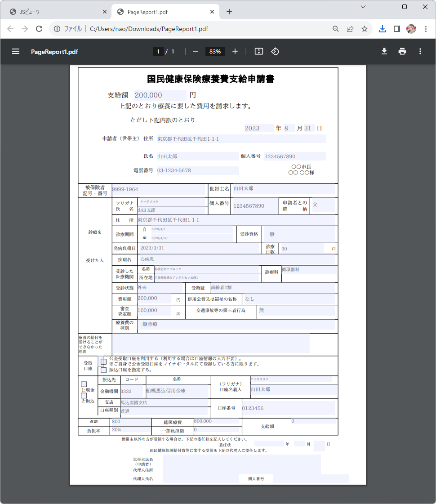Click the 金融機関 code field 3333

pyautogui.click(x=132, y=391)
